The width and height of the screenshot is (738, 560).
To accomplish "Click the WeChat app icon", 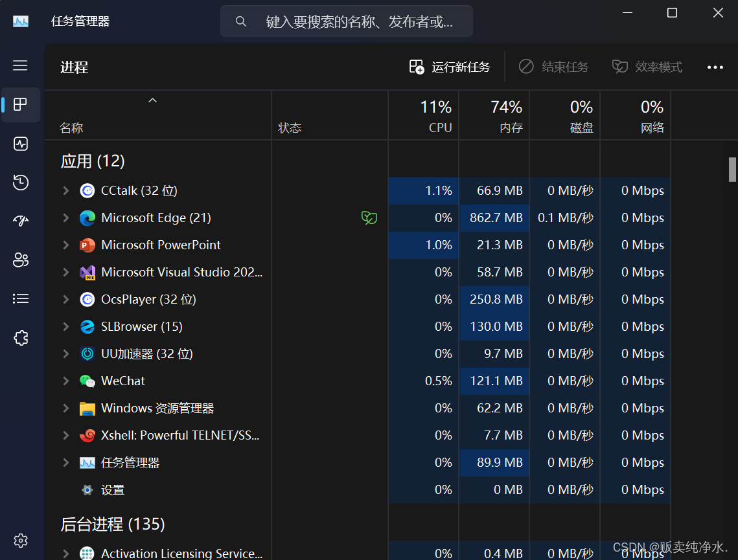I will [87, 381].
